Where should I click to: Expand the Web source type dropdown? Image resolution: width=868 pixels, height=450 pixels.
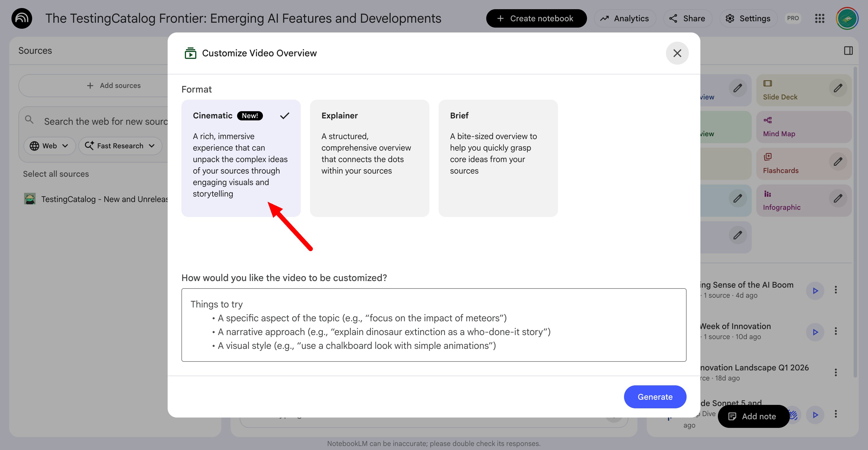point(49,146)
